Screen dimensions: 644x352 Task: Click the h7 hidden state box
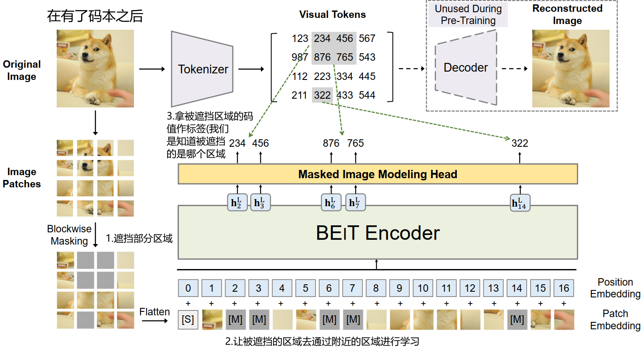(356, 203)
